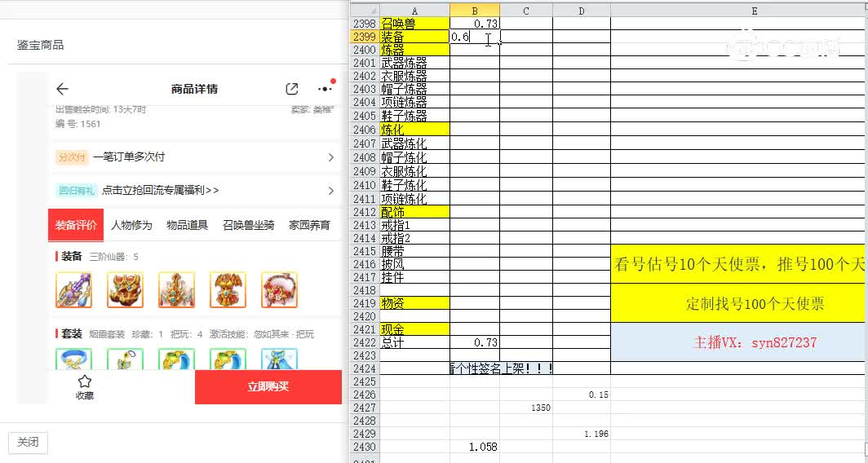
Task: Select the 戒指2 cell
Action: 414,238
